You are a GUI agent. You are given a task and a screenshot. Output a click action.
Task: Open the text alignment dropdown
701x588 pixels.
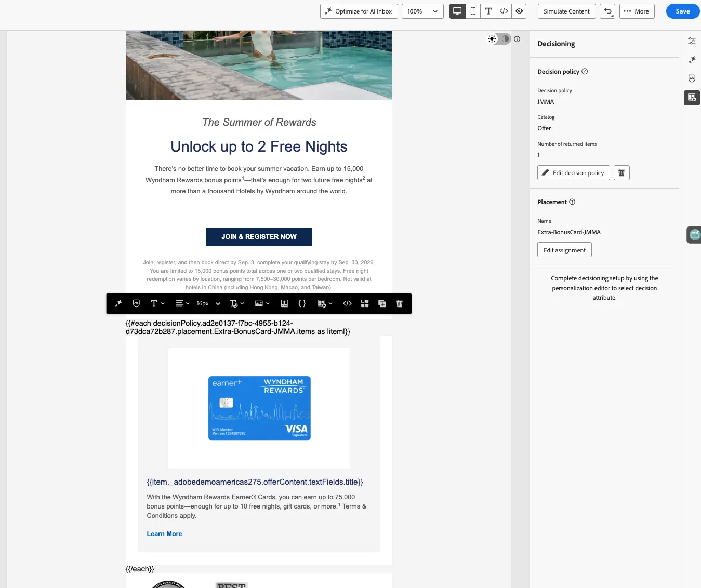tap(182, 303)
